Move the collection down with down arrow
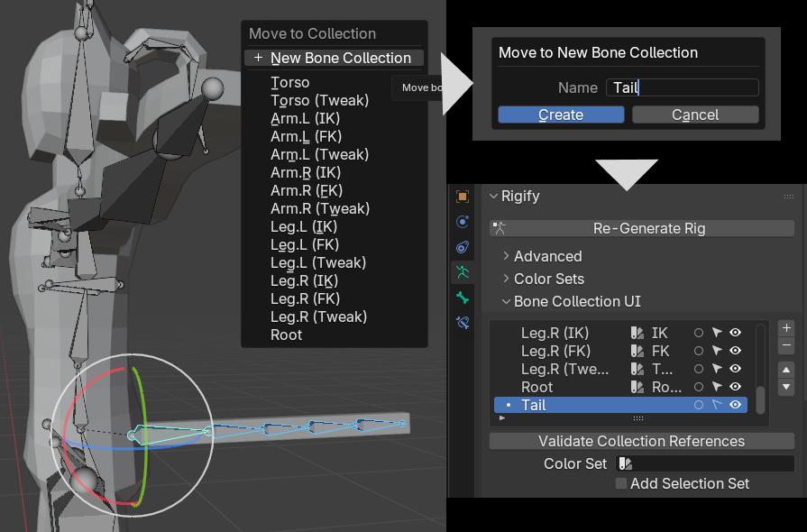 (x=786, y=387)
